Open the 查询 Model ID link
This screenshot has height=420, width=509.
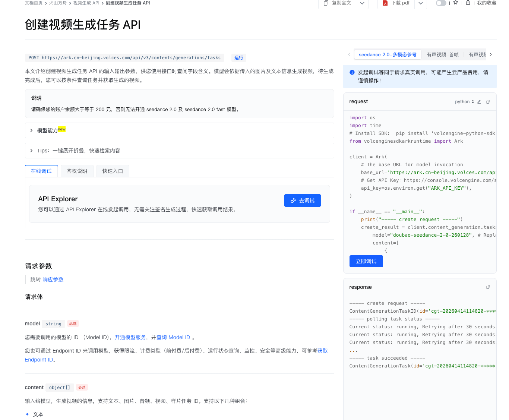[x=173, y=337]
